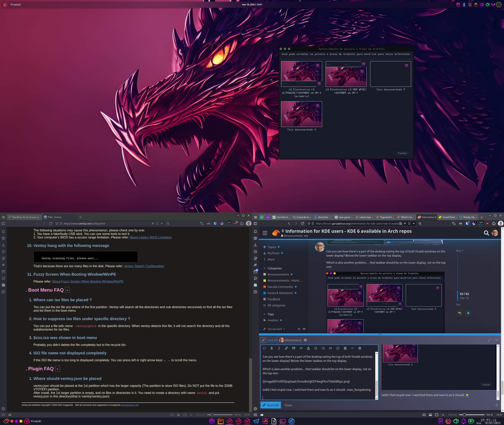This screenshot has width=504, height=425.
Task: Switch to the Hyprland tab
Action: click(x=385, y=217)
